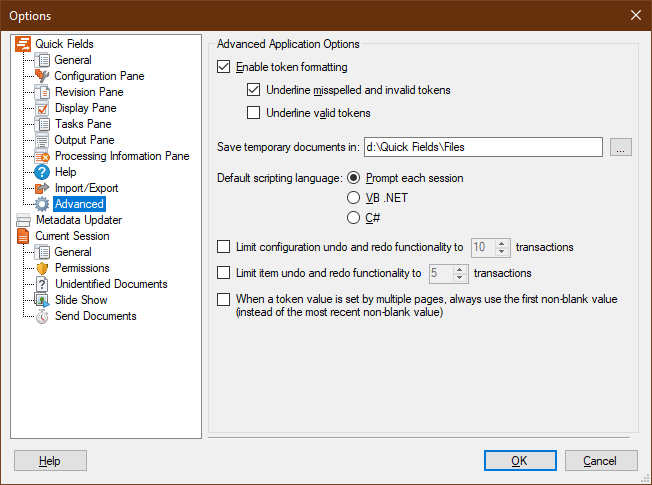Click the OK button
Screen dimensions: 652x485
[520, 461]
